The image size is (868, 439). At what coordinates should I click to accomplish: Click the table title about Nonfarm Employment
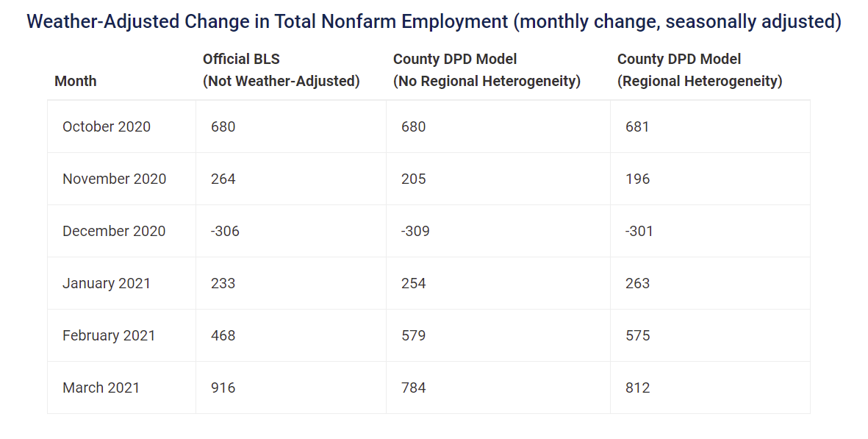(x=434, y=21)
